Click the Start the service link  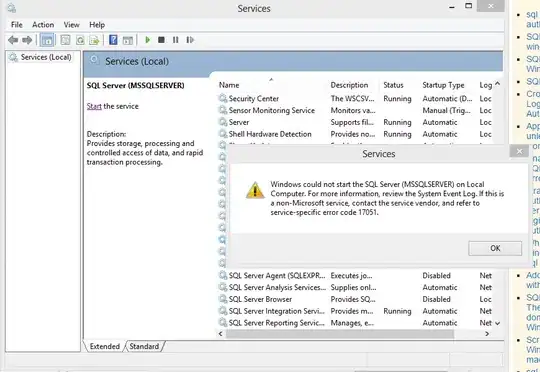pos(94,106)
